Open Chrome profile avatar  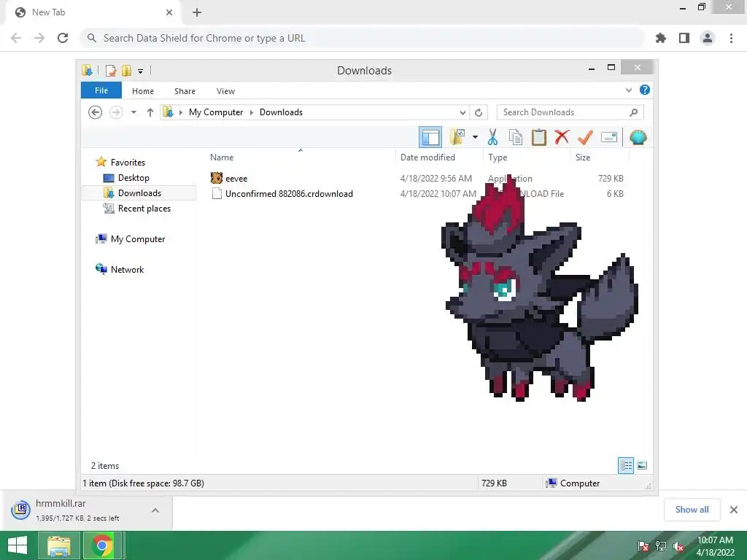click(708, 38)
